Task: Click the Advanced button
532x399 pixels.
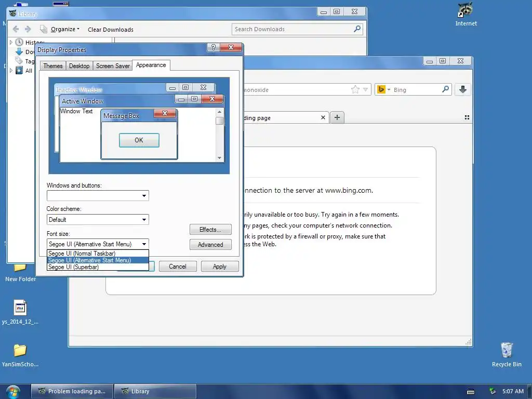Action: [x=210, y=245]
